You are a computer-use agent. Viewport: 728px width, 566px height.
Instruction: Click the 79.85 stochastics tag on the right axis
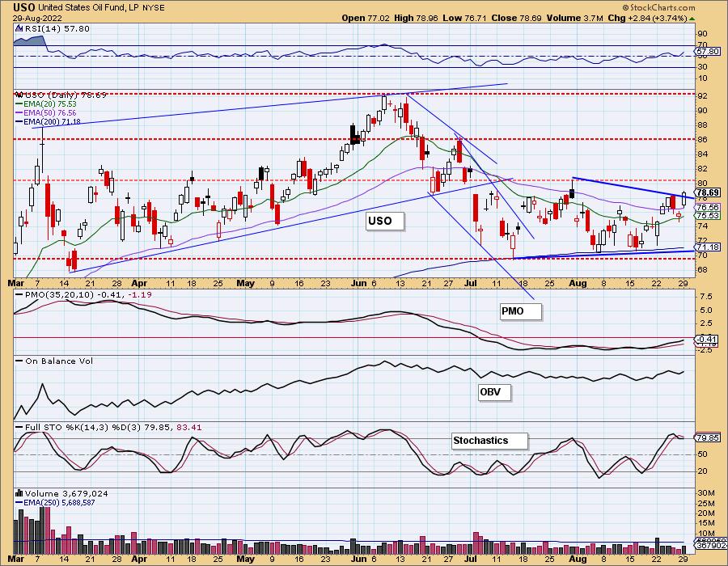(x=708, y=437)
